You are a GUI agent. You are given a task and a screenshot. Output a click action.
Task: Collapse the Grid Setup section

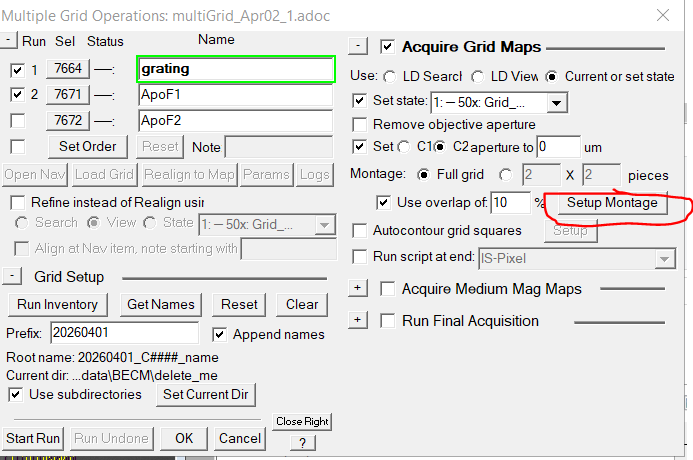point(12,277)
